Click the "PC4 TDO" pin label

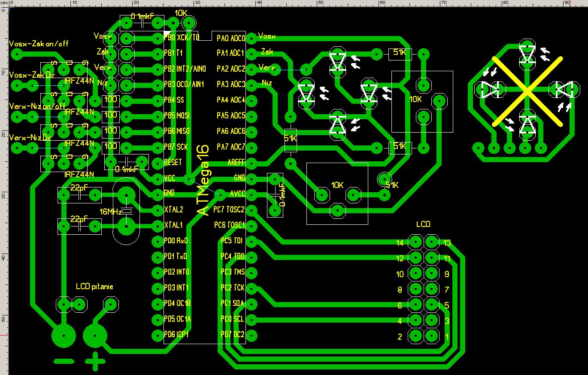coord(233,256)
